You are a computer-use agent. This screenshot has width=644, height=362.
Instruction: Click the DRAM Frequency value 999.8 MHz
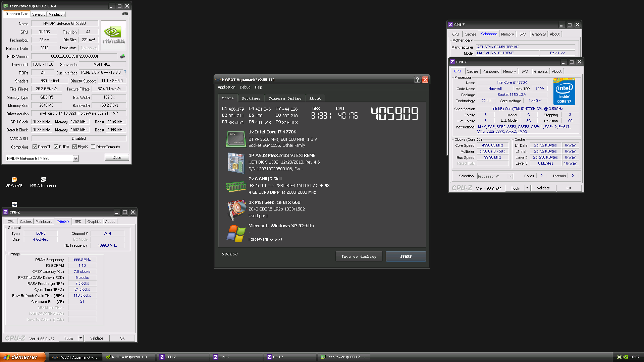[82, 259]
